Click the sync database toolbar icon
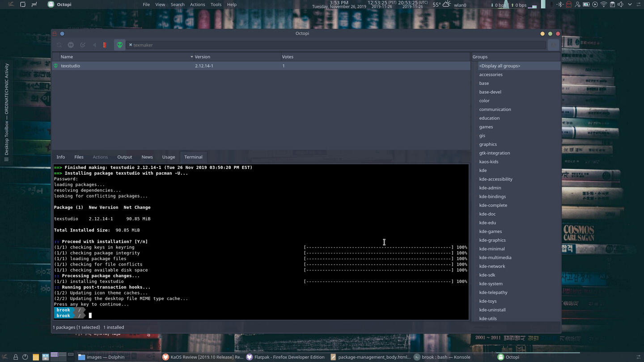Image resolution: width=644 pixels, height=362 pixels. point(59,45)
